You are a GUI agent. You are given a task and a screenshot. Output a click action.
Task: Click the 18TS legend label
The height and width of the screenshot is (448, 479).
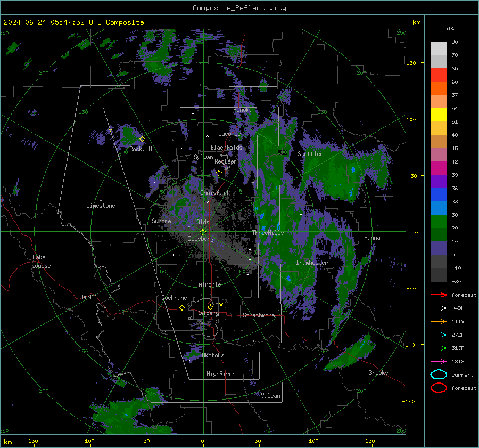(x=458, y=362)
